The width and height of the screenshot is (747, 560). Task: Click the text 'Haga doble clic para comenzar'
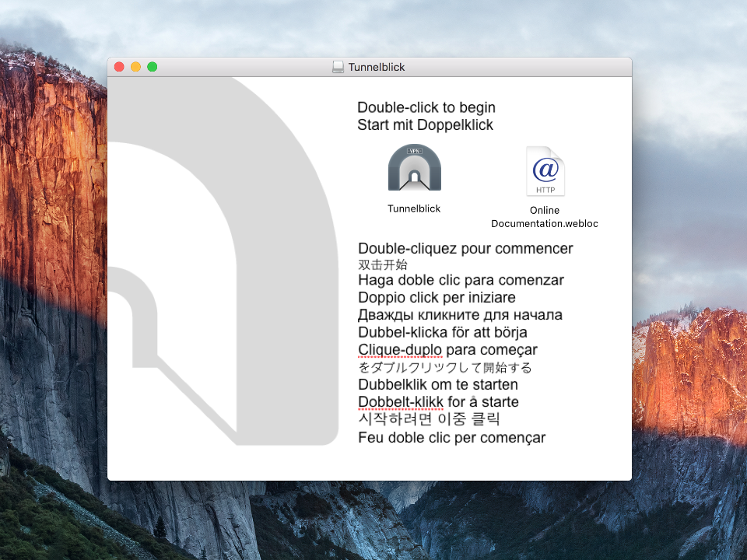pyautogui.click(x=461, y=280)
